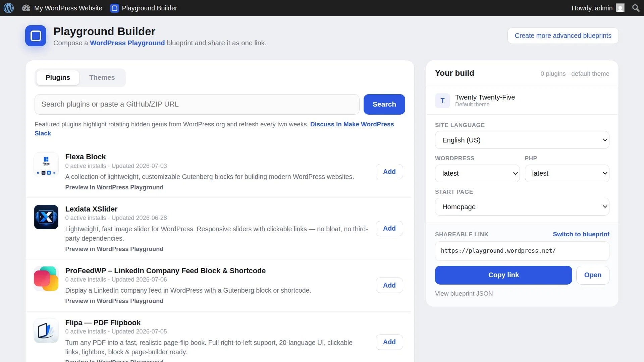The image size is (644, 362).
Task: Open the dashboard gauge icon beside site name
Action: tap(26, 8)
